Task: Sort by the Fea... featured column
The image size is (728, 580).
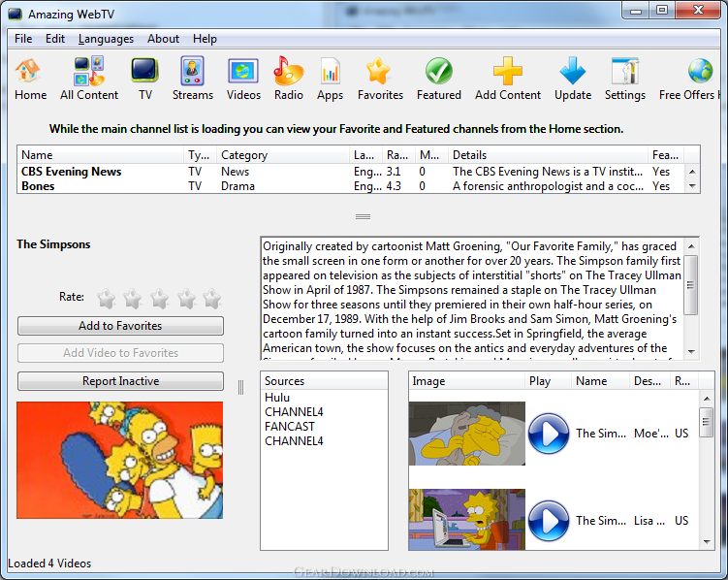Action: click(x=666, y=154)
